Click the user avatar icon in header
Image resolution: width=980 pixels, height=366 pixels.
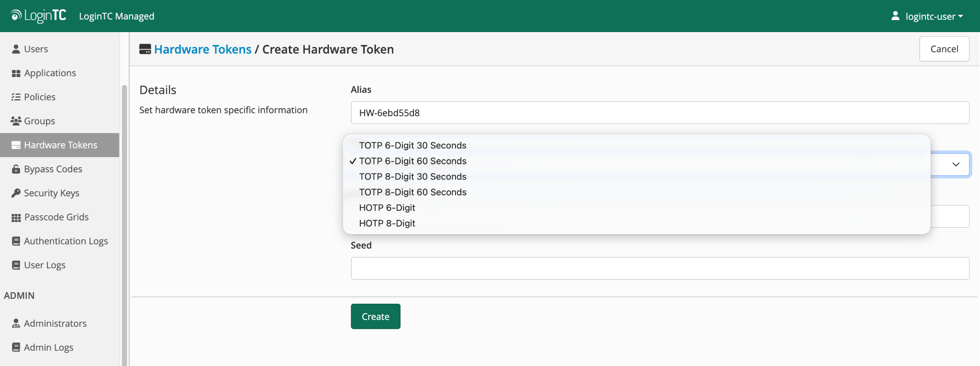pyautogui.click(x=895, y=16)
